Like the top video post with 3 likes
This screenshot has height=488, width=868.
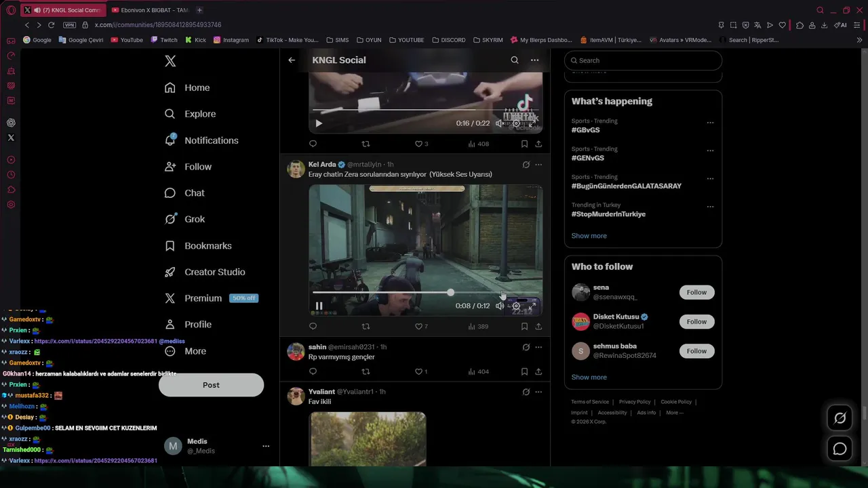(x=421, y=144)
